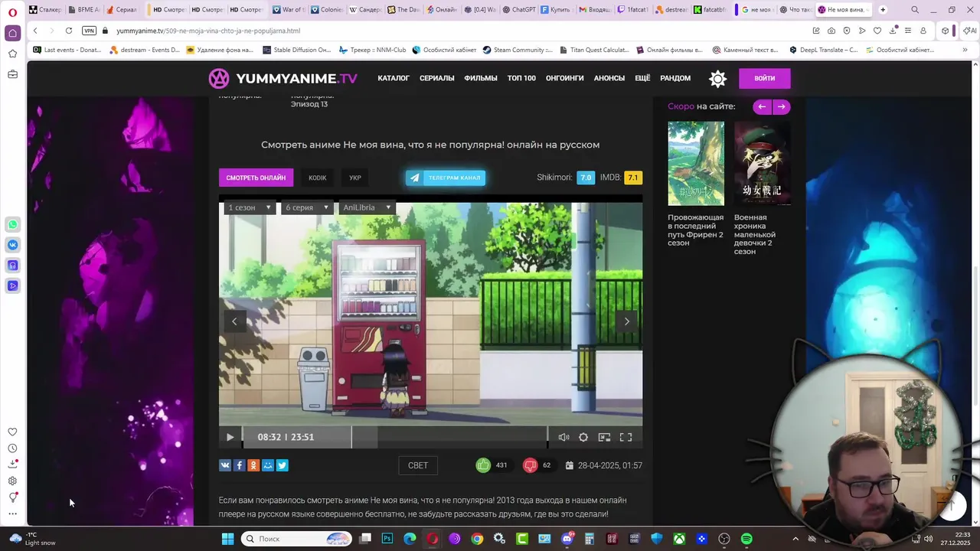980x551 pixels.
Task: Open Windows Start menu
Action: (x=227, y=539)
